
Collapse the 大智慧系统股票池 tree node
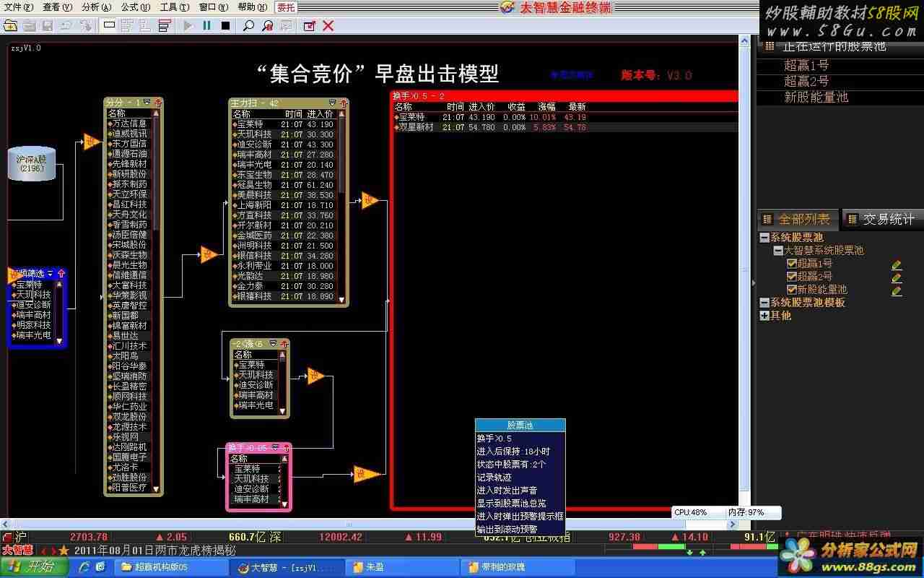click(x=778, y=251)
